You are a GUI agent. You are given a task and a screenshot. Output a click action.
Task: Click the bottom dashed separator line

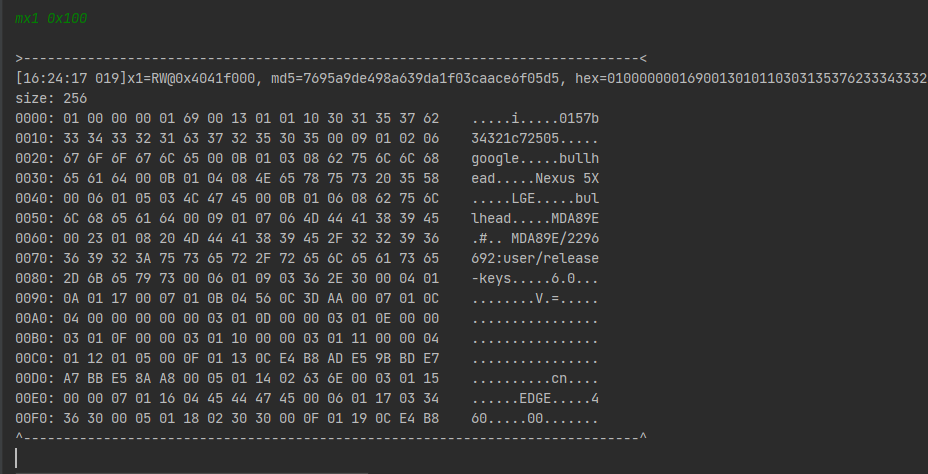point(330,437)
